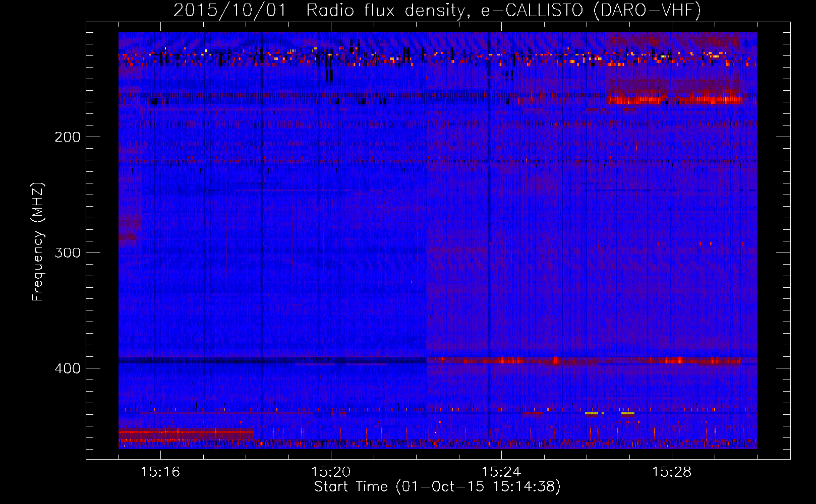Click the second yellow dash near 15:27
Screen dimensions: 816x504
[x=627, y=413]
